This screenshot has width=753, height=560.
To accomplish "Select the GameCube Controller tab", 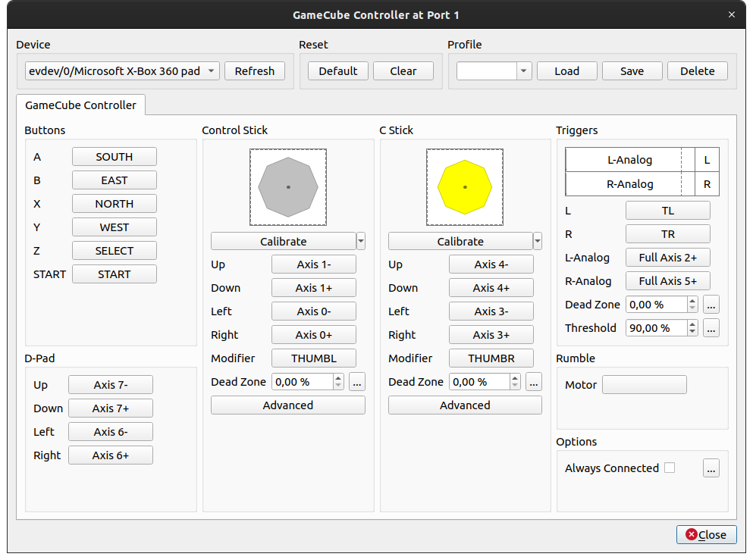I will click(x=81, y=105).
